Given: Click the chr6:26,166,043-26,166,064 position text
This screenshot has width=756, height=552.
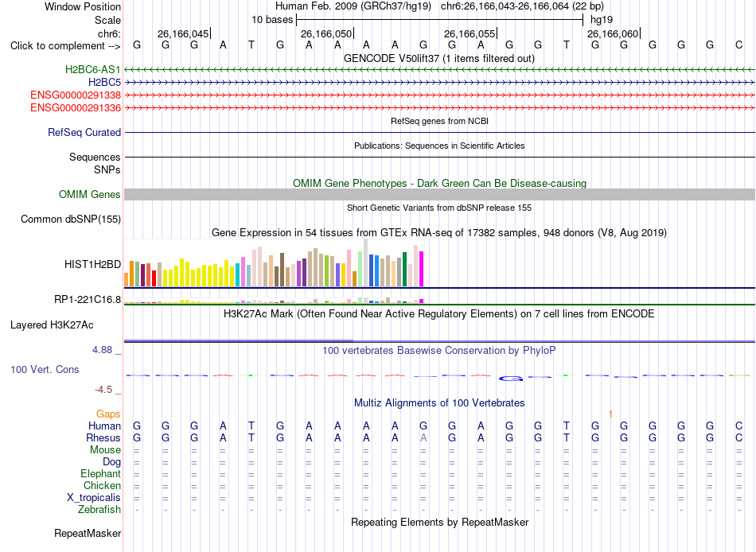Looking at the screenshot, I should click(x=522, y=6).
